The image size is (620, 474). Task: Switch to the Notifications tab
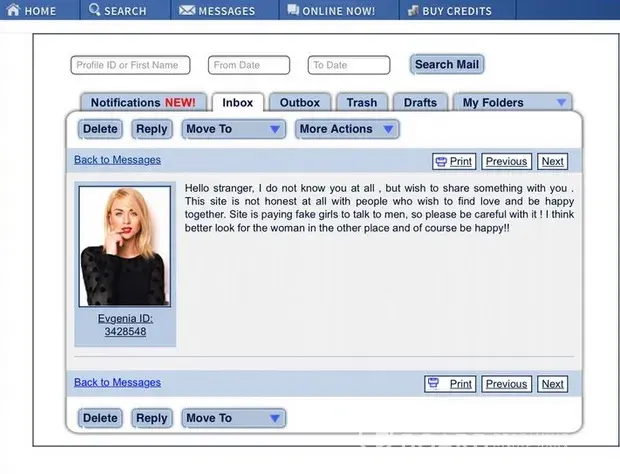coord(143,102)
